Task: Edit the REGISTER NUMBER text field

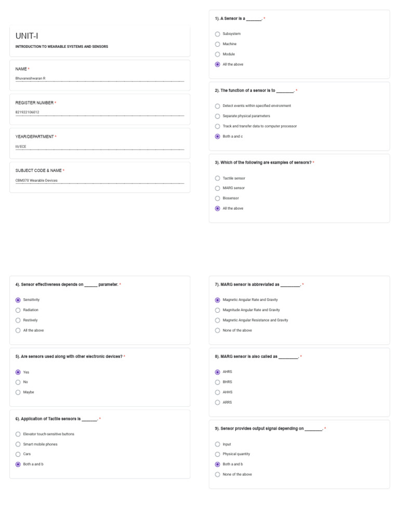Action: 100,112
